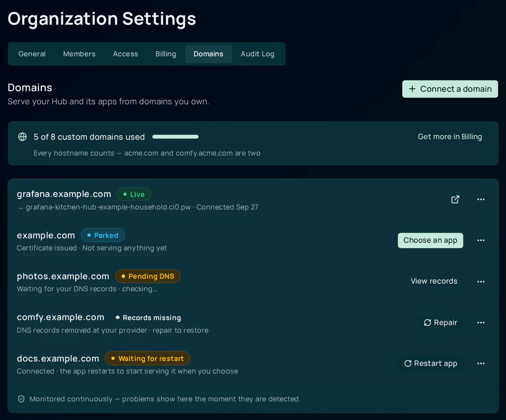Click View records for photos.example.com
Viewport: 506px width, 420px height.
pos(434,281)
